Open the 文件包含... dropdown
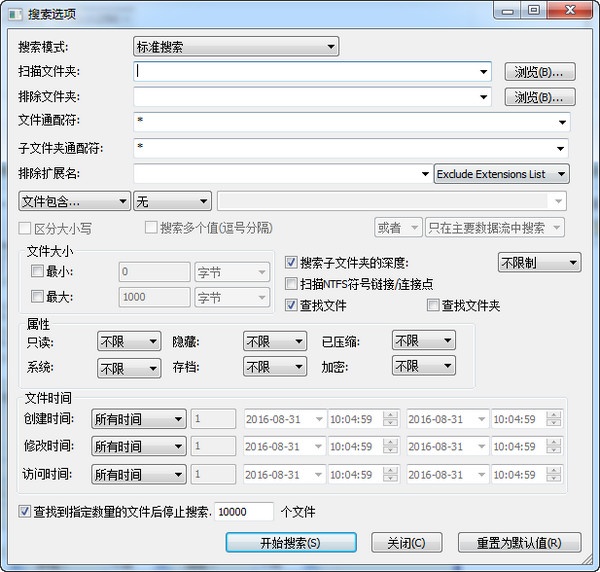 click(75, 201)
